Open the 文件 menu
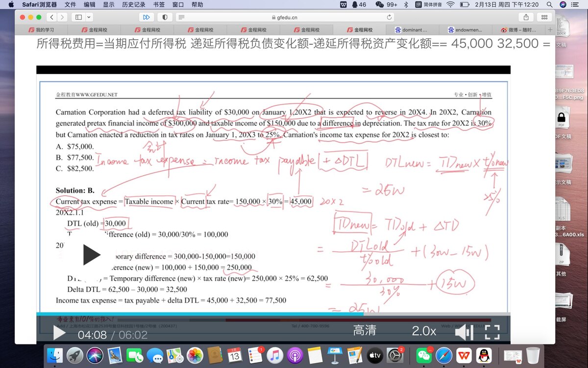The image size is (588, 368). pyautogui.click(x=70, y=4)
